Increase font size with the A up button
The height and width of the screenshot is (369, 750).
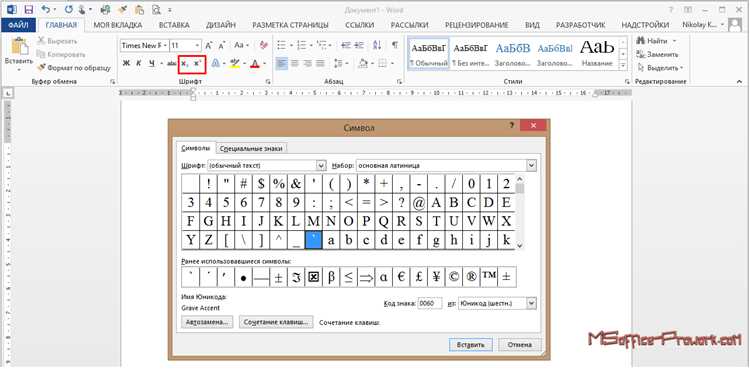point(209,45)
